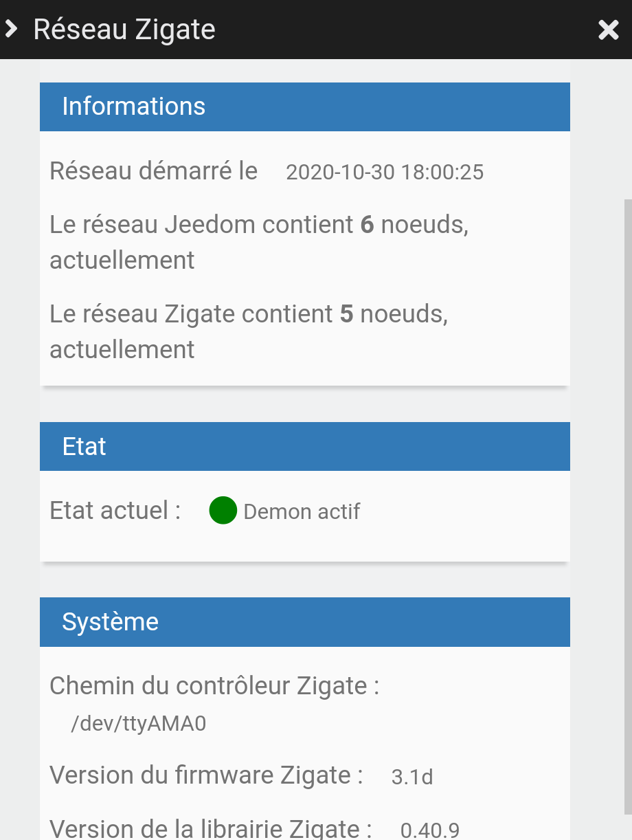Viewport: 632px width, 840px height.
Task: Click the Jeedom node count 6
Action: tap(367, 225)
